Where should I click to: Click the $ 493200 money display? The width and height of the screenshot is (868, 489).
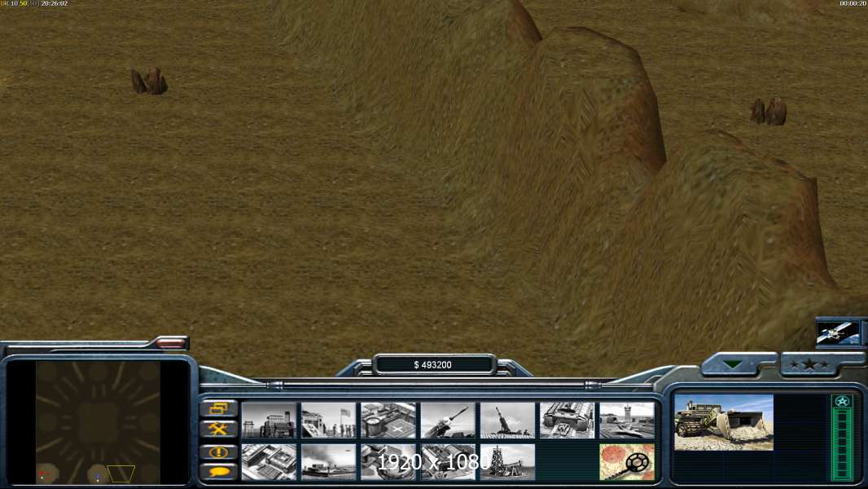pyautogui.click(x=433, y=365)
